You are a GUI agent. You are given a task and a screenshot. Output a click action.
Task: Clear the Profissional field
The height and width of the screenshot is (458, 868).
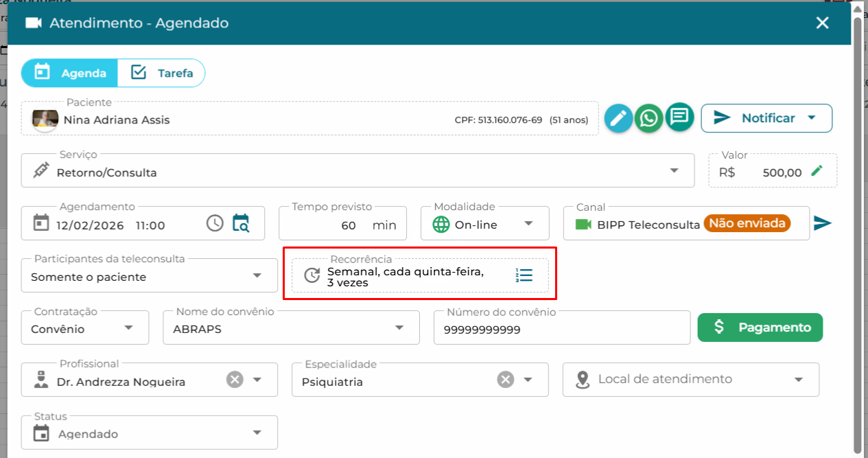point(235,380)
